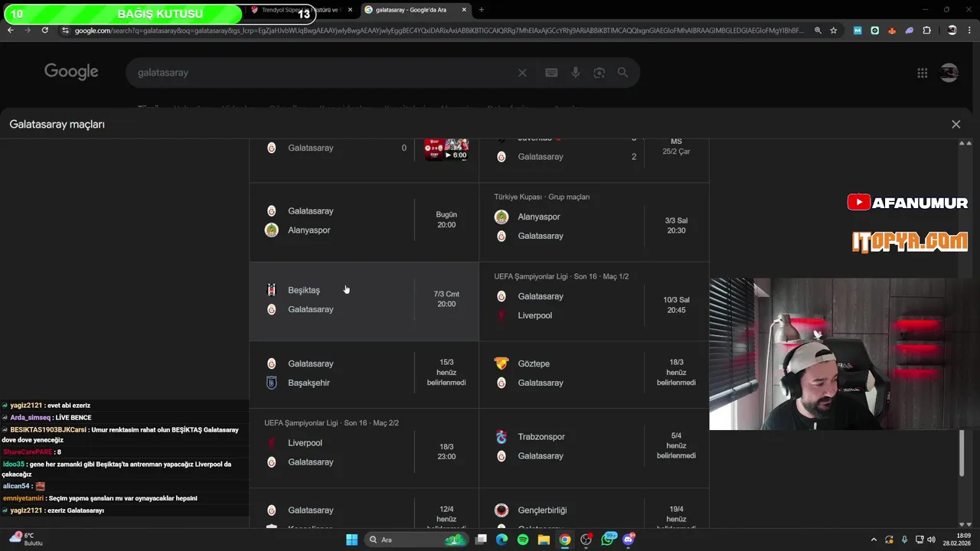
Task: Click the Trabzonspor team crest icon
Action: pyautogui.click(x=501, y=437)
